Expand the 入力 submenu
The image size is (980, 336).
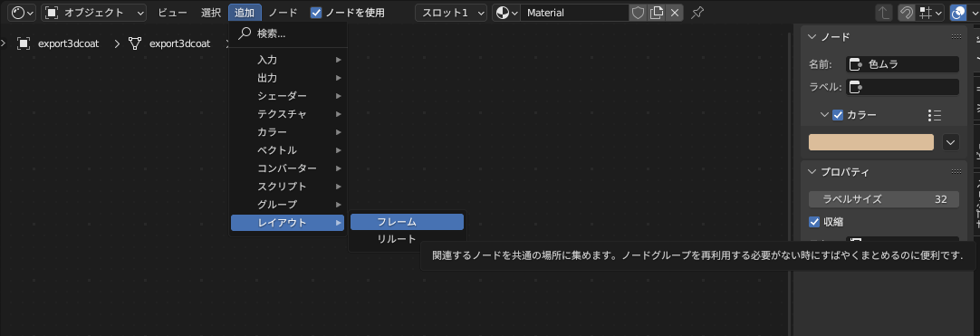click(x=287, y=60)
